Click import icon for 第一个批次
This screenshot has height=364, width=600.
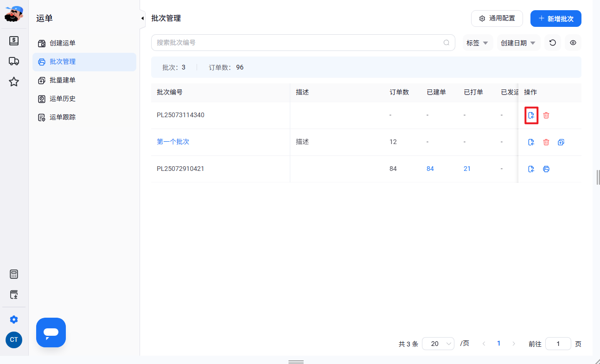click(x=531, y=142)
